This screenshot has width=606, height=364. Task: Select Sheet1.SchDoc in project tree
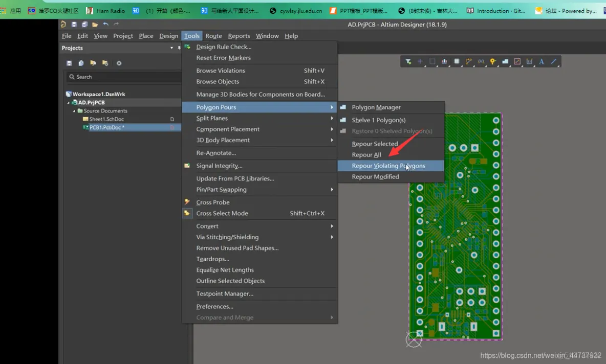(x=106, y=119)
